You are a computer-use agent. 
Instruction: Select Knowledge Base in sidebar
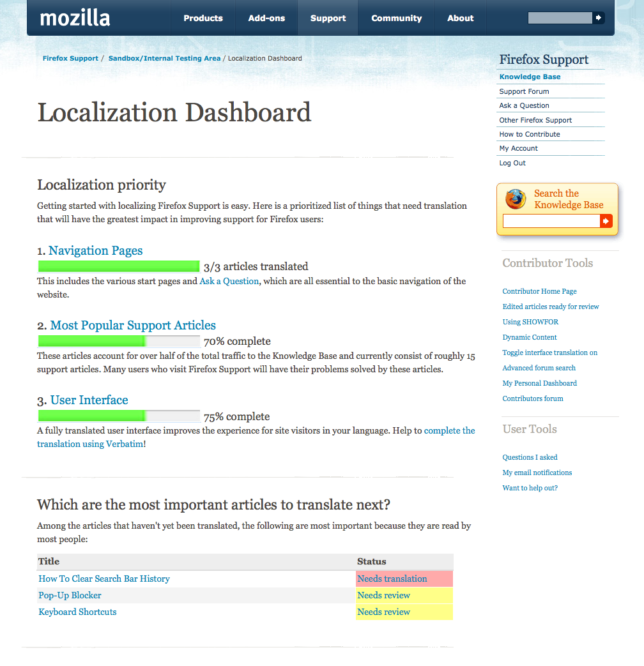(530, 77)
